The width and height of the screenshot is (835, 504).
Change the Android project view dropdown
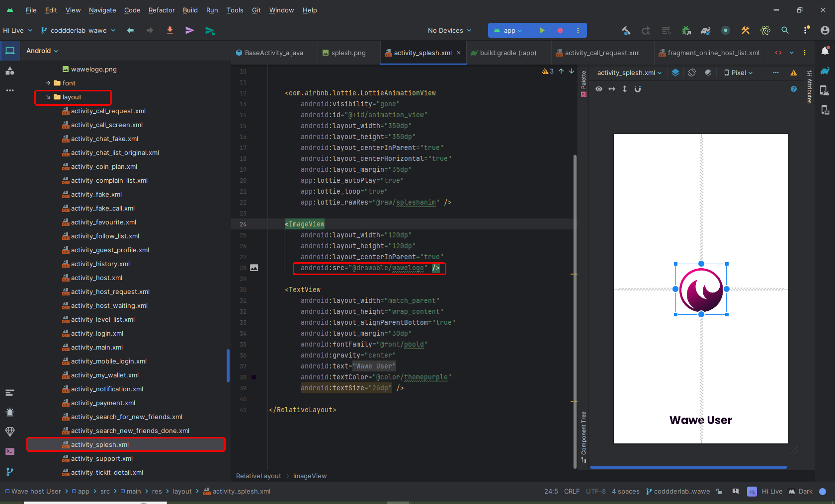42,51
